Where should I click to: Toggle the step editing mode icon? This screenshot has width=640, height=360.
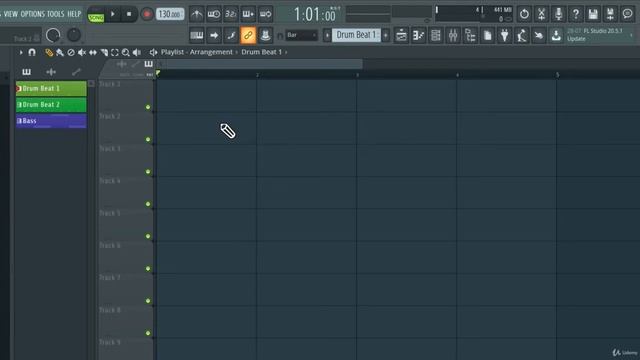point(231,36)
